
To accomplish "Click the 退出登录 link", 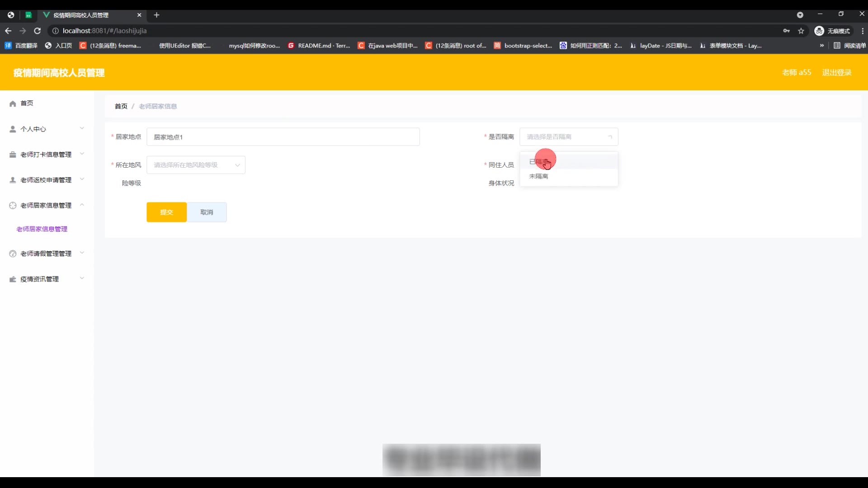I will click(x=836, y=72).
